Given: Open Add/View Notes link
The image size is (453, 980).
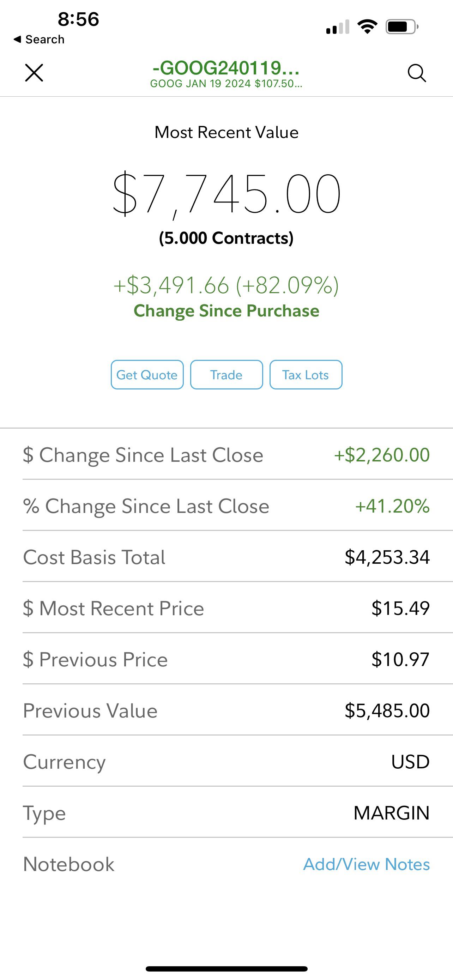Looking at the screenshot, I should pos(366,864).
